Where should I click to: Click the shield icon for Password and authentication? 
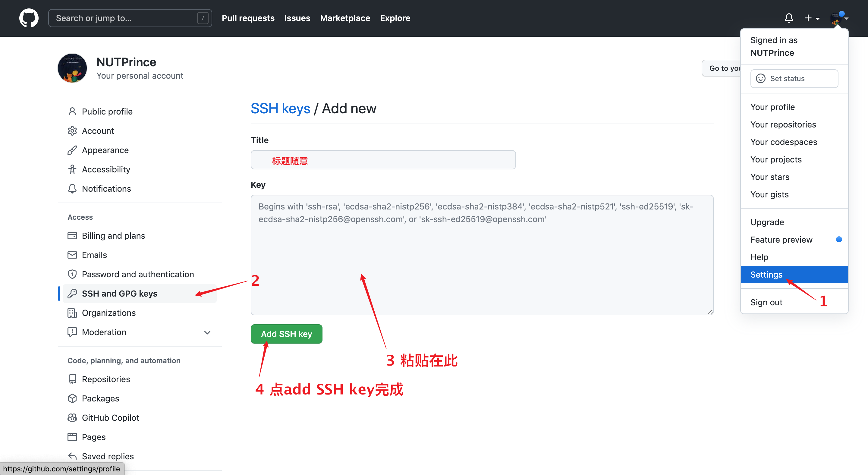72,274
